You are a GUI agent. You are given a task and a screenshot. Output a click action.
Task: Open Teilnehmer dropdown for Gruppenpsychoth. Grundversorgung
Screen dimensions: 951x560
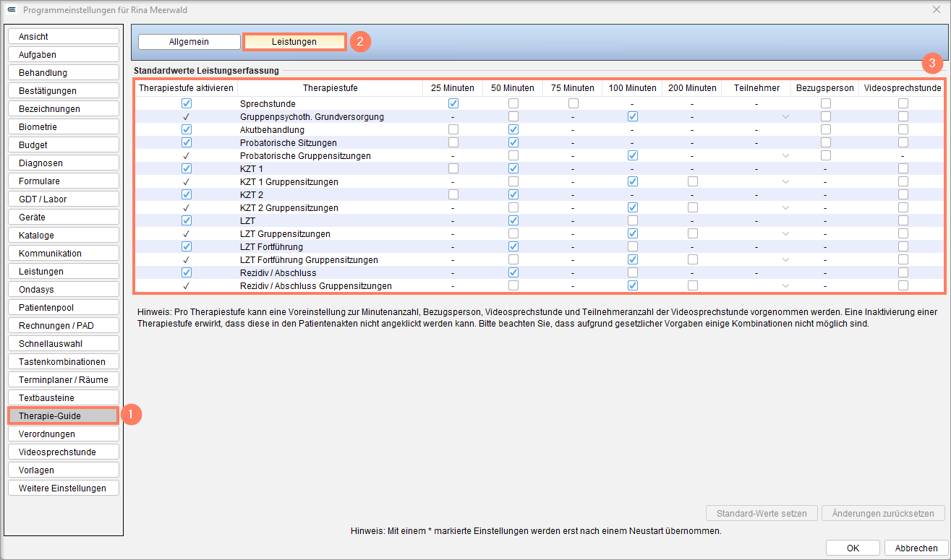(x=785, y=116)
